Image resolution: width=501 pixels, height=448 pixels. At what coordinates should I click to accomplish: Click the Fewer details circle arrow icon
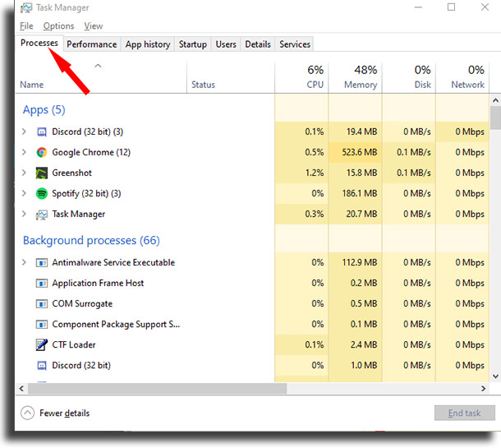[27, 413]
